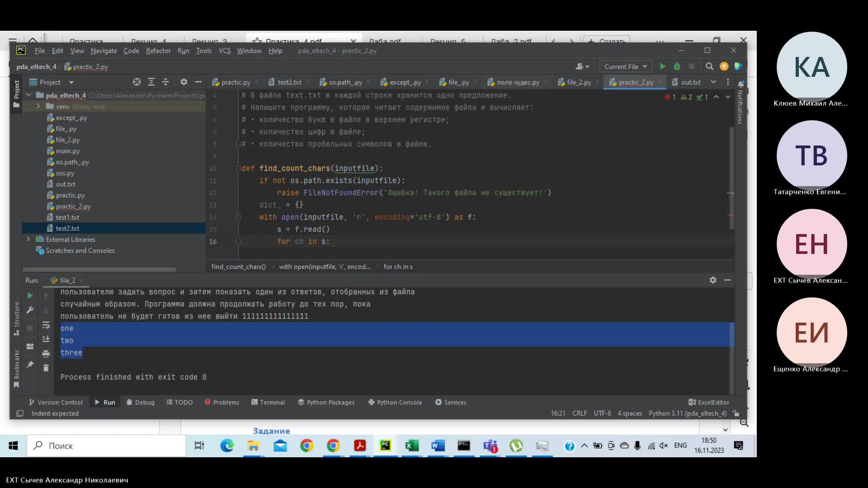868x488 pixels.
Task: Change CRLF line separator in status bar
Action: [x=580, y=413]
